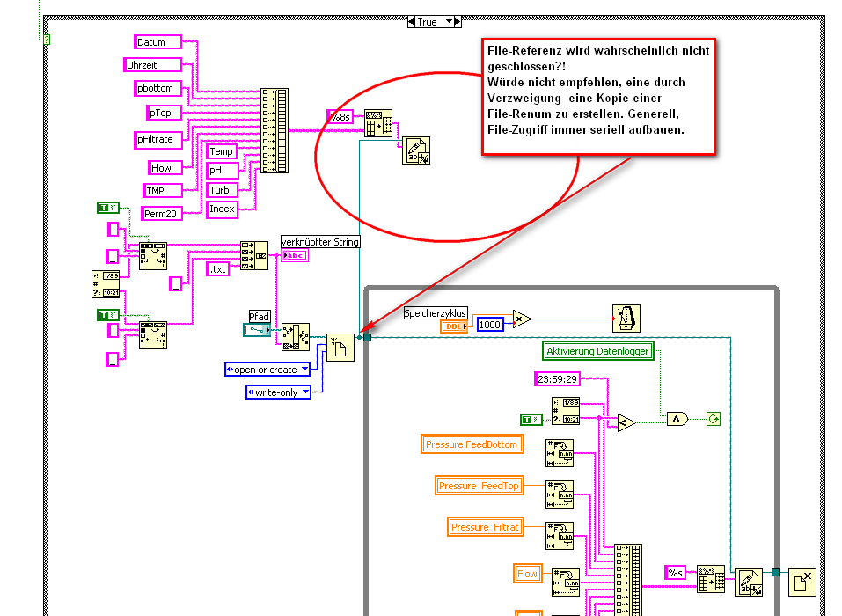Select the verknüpfter String abc indicator terminal
Viewport: 842px width, 616px height.
click(295, 255)
